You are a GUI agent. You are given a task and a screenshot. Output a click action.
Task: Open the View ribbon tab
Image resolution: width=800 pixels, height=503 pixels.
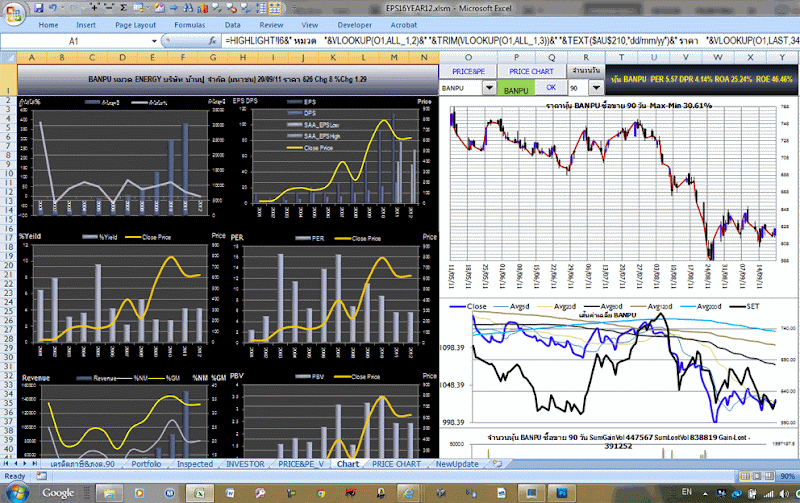tap(309, 25)
